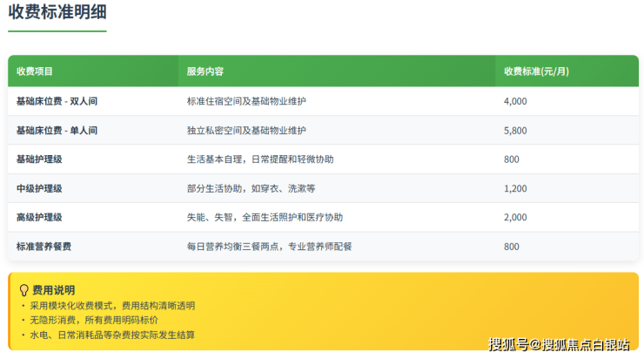The width and height of the screenshot is (644, 359).
Task: Click the 搜狐号@搜狐焦点白银站 watermark
Action: [559, 344]
